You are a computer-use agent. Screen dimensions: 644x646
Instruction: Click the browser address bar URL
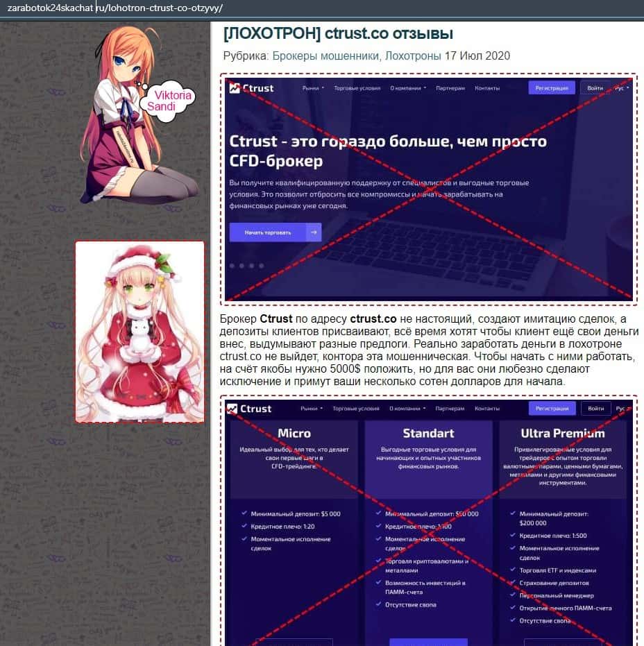click(115, 8)
